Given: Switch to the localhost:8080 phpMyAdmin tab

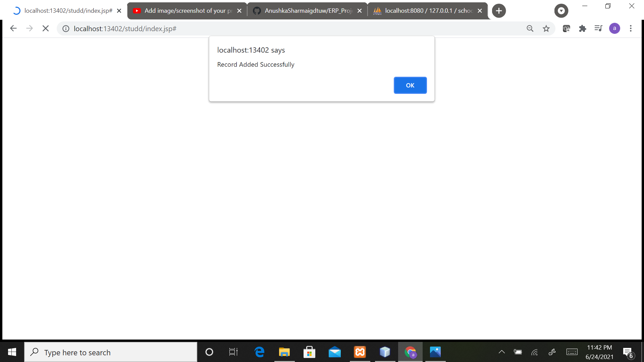Looking at the screenshot, I should click(428, 11).
